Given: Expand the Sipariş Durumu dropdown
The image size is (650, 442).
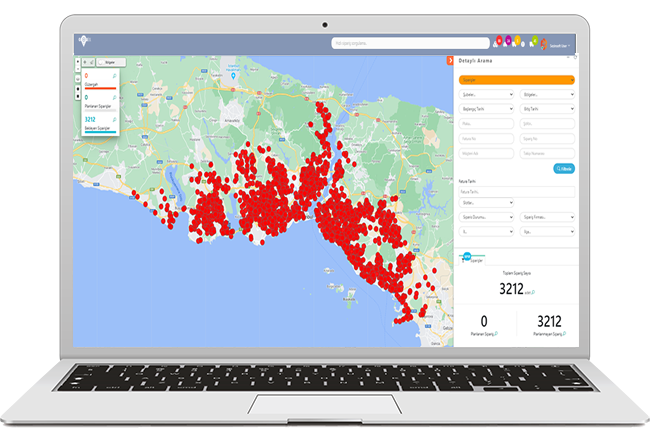Looking at the screenshot, I should pos(486,216).
